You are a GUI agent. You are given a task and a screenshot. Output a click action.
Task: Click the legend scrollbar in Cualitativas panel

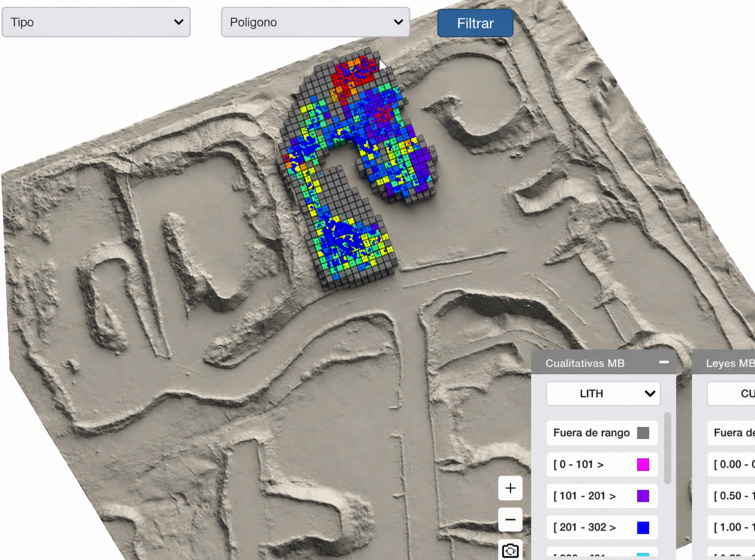pos(668,449)
